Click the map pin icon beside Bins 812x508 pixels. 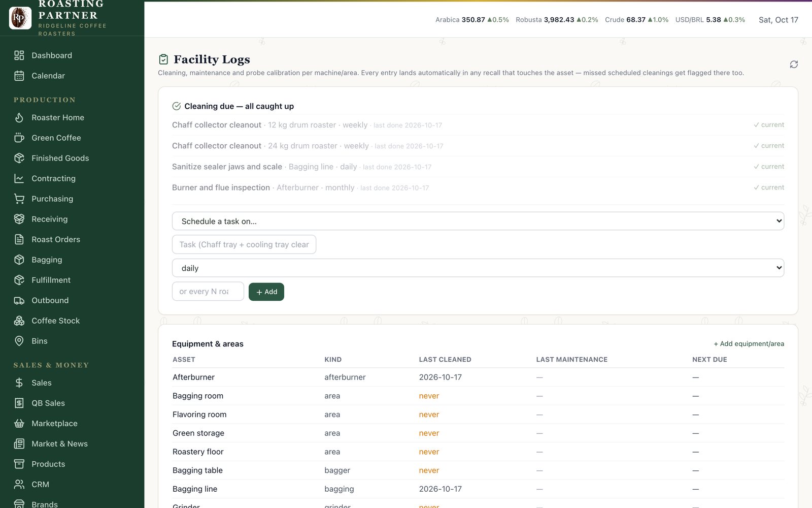click(19, 341)
